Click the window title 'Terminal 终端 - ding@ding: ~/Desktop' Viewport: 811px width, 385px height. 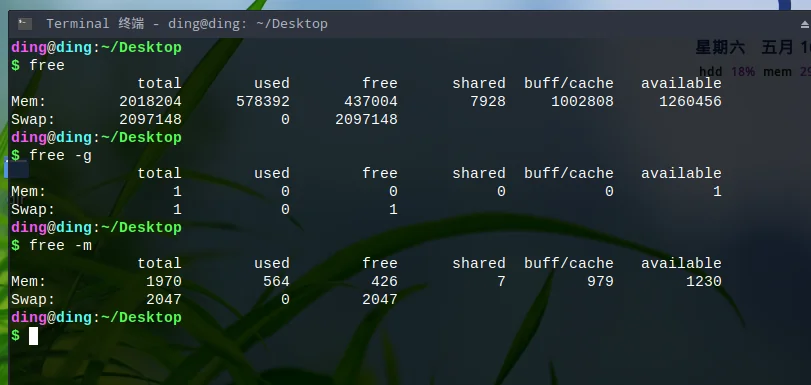pyautogui.click(x=187, y=24)
